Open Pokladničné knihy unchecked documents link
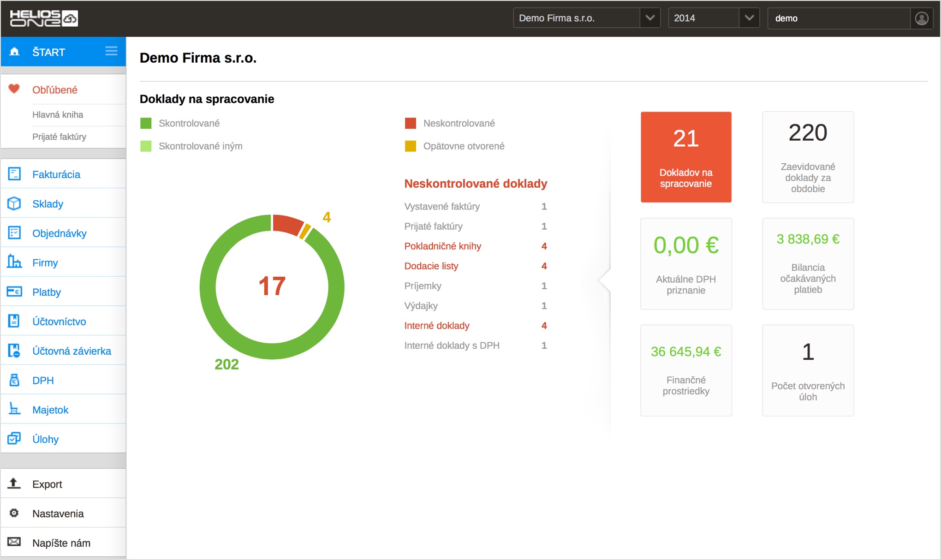Viewport: 941px width, 560px height. pyautogui.click(x=442, y=246)
